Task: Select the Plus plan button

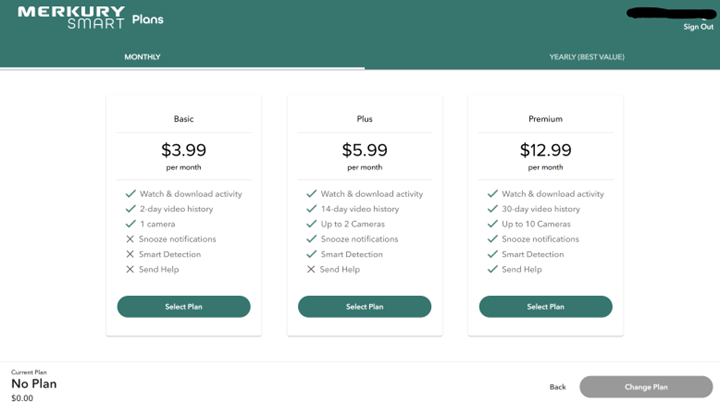Action: point(365,306)
